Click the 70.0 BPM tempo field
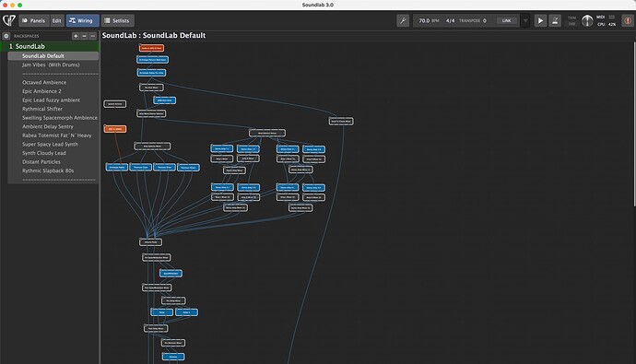This screenshot has width=636, height=364. (429, 20)
